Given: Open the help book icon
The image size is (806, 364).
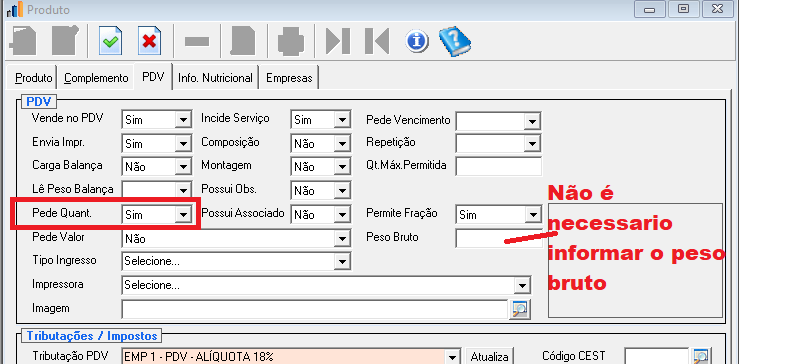Looking at the screenshot, I should coord(455,41).
